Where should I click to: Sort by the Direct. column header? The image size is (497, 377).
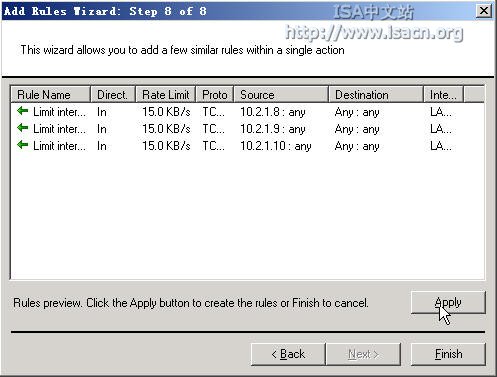pos(113,95)
